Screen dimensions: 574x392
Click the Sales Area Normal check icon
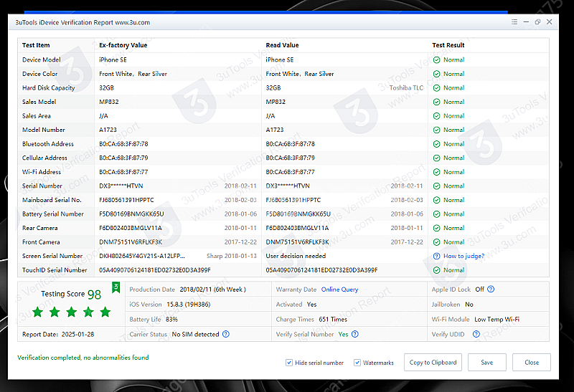[x=436, y=116]
